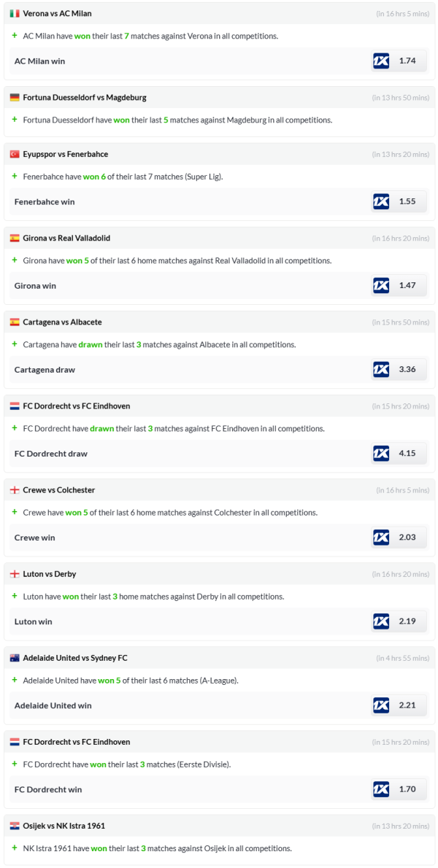Click 1X bookmaker icon for Fenerbahce win
The height and width of the screenshot is (868, 438).
click(x=381, y=201)
